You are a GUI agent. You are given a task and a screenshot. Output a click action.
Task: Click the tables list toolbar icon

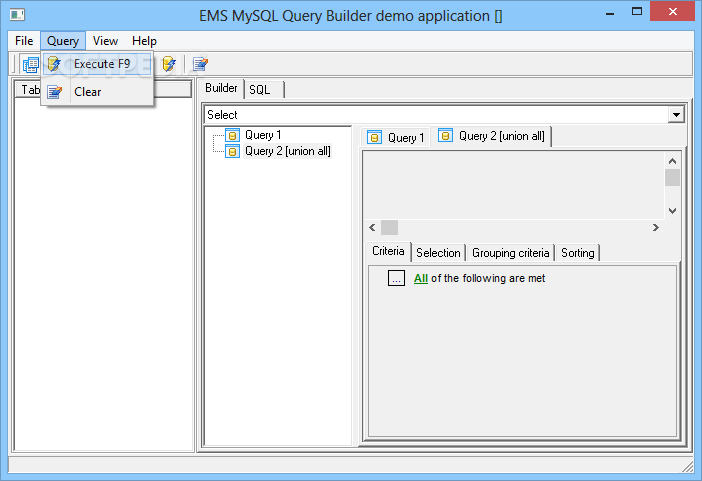click(30, 64)
